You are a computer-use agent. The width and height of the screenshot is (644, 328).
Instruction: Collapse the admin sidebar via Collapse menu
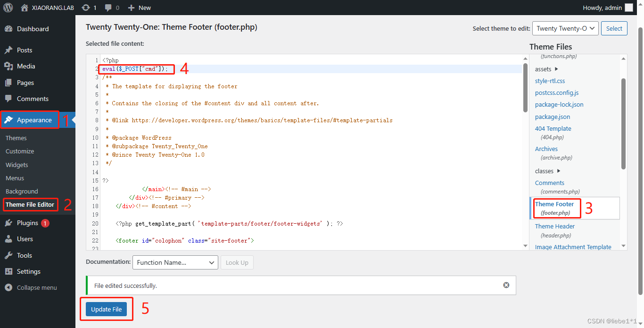pos(37,287)
